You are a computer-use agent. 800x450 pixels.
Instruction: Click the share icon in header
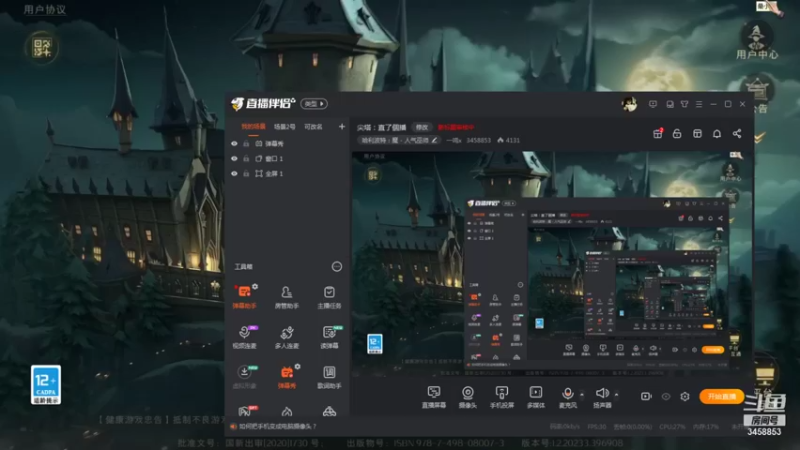pos(737,134)
